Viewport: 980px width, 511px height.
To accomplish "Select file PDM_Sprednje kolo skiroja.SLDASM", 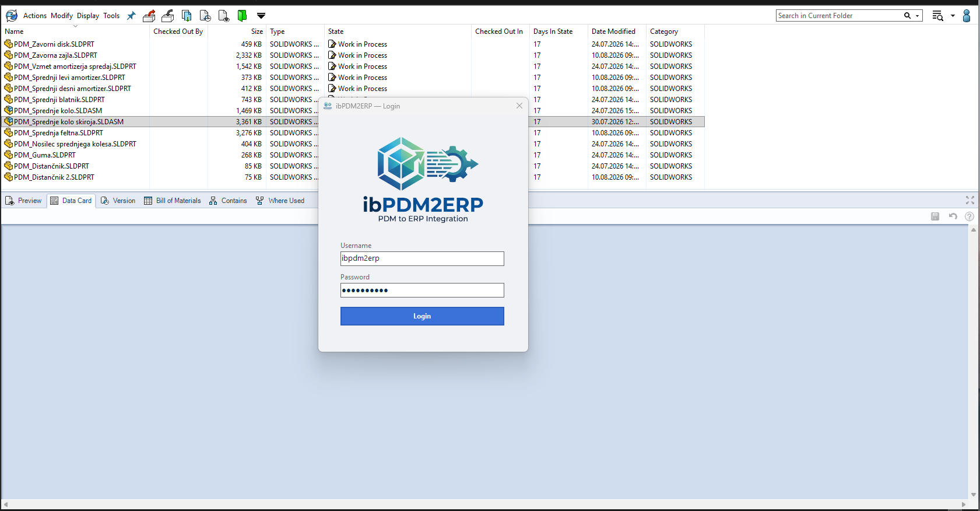I will coord(69,122).
